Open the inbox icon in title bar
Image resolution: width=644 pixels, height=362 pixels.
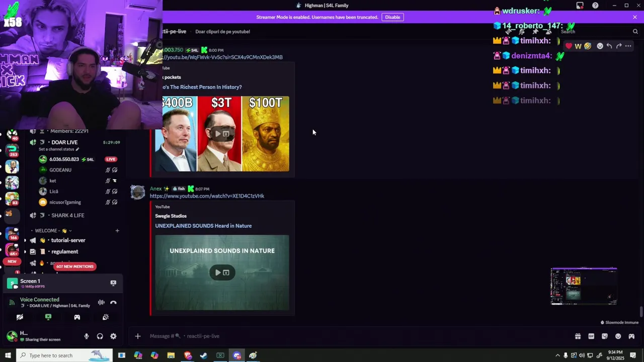tap(580, 6)
